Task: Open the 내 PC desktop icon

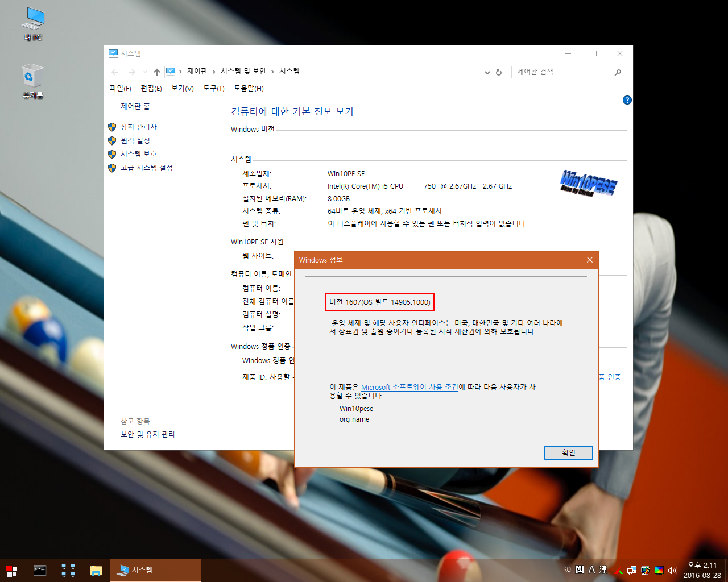Action: pos(32,24)
